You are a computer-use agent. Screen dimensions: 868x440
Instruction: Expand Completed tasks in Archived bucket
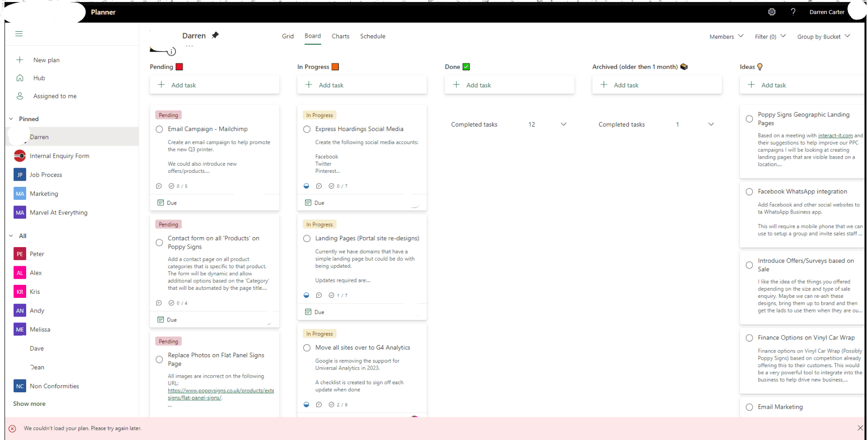click(711, 124)
